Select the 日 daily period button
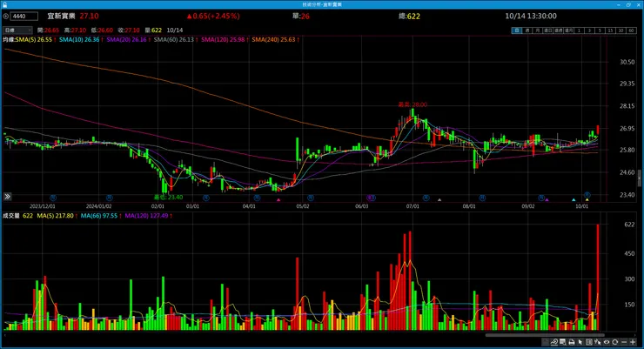The image size is (644, 349). [x=517, y=30]
